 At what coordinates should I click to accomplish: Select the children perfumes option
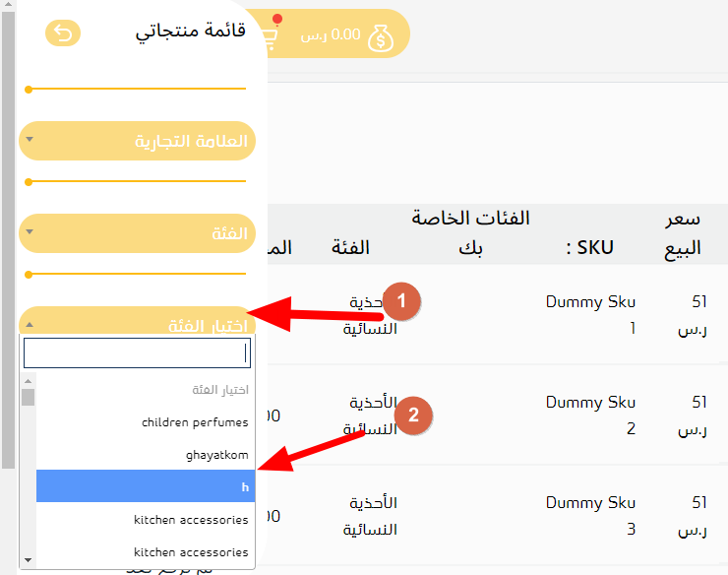point(146,422)
